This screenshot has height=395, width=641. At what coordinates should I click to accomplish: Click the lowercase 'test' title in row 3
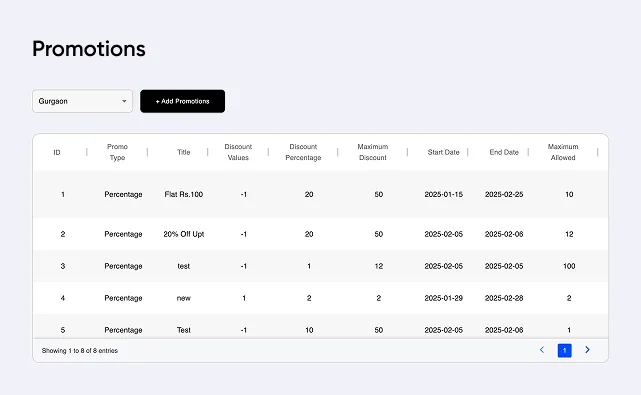pyautogui.click(x=184, y=266)
